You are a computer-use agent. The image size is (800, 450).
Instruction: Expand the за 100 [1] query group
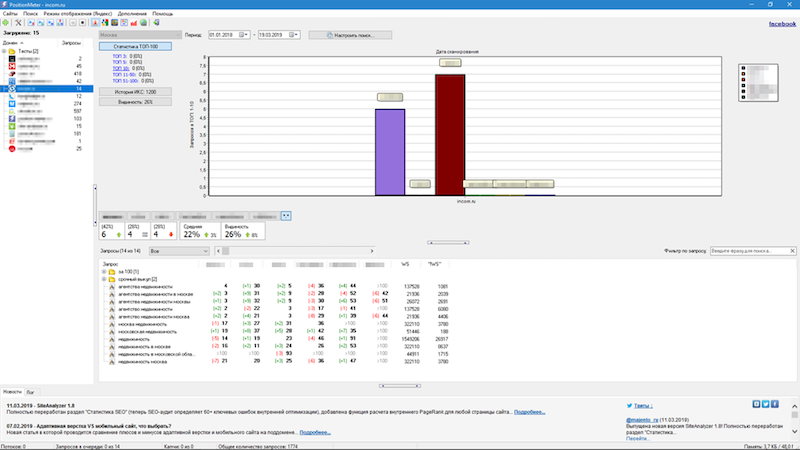pos(104,272)
